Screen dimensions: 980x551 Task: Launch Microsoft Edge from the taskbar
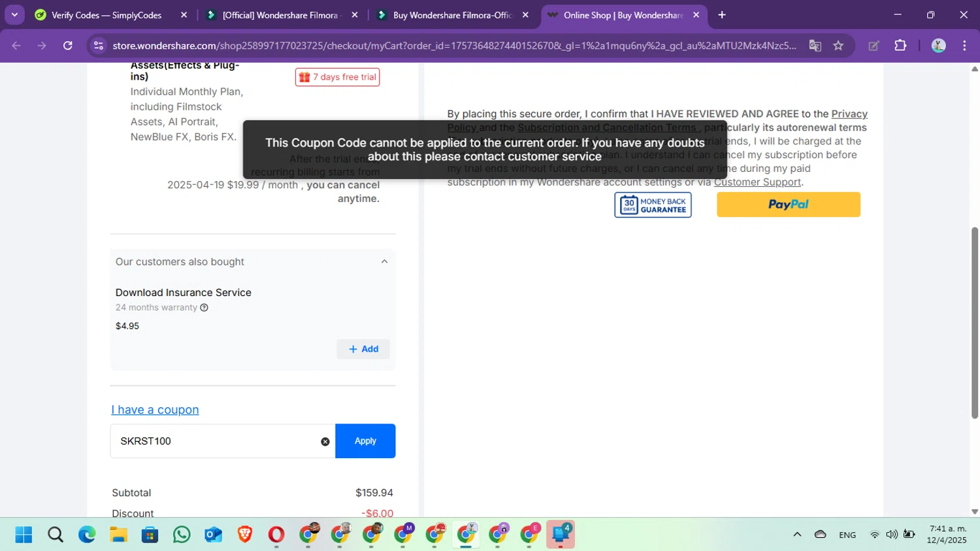coord(87,535)
